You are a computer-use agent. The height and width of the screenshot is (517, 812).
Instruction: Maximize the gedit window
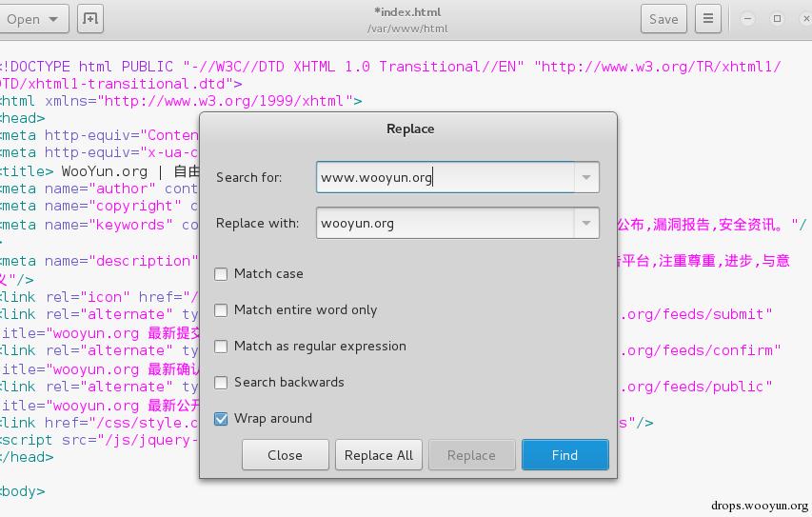tap(777, 19)
